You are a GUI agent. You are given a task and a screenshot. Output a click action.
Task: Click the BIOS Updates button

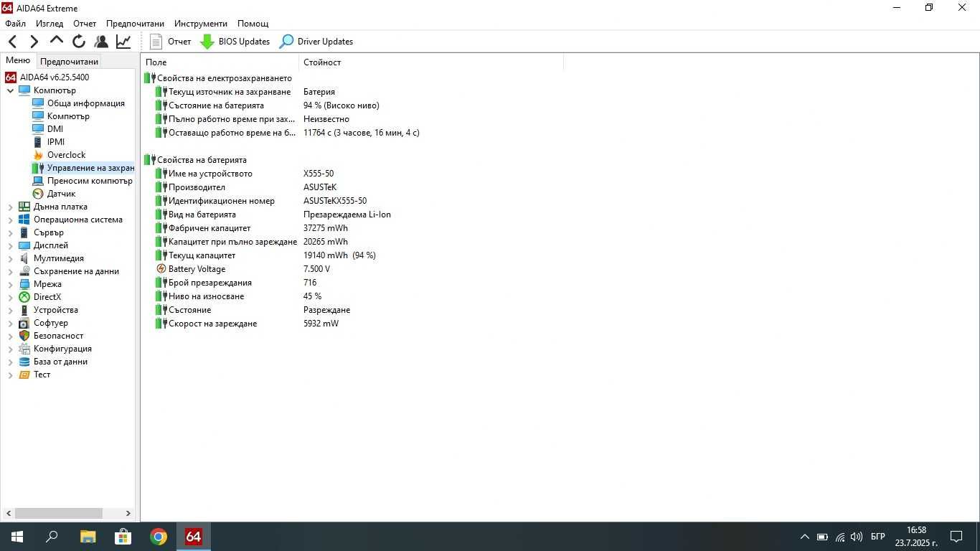235,42
